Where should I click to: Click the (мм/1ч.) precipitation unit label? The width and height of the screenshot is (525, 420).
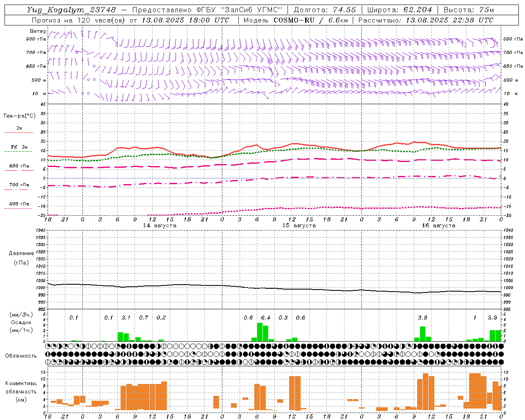click(x=21, y=330)
